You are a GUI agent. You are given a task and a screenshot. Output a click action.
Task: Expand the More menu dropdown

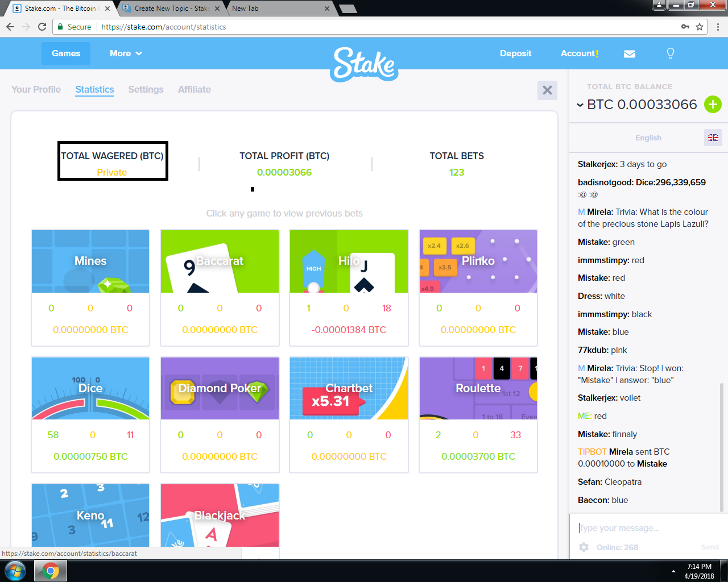pyautogui.click(x=126, y=53)
